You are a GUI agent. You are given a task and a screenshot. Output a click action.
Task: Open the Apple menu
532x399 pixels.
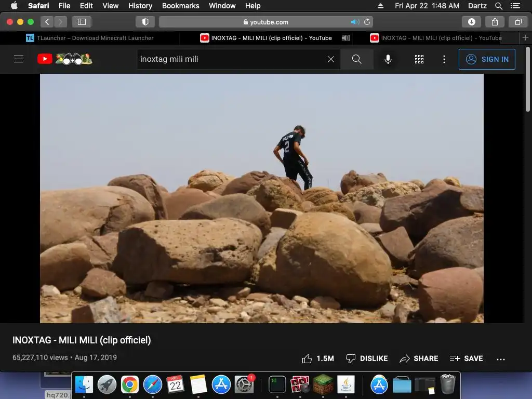tap(14, 6)
